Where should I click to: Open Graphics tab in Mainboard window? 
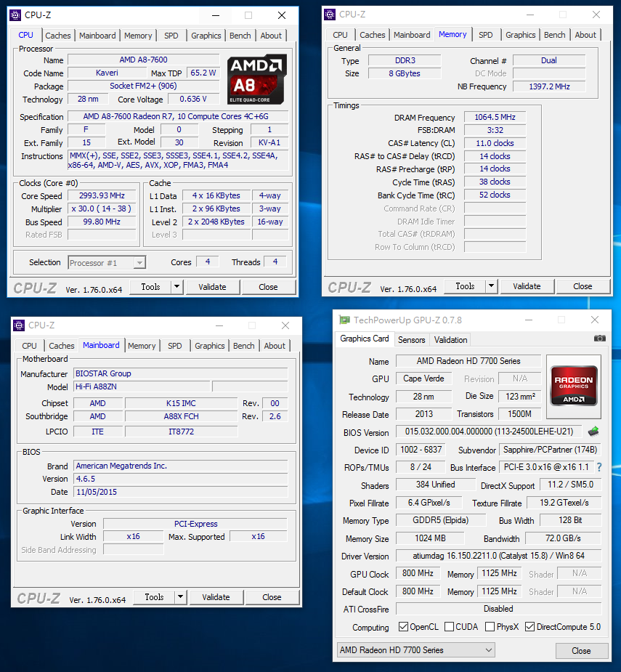point(210,346)
